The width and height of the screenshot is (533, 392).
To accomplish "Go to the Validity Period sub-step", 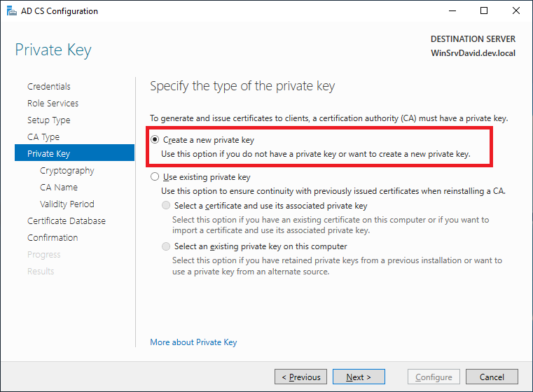I will pos(67,204).
